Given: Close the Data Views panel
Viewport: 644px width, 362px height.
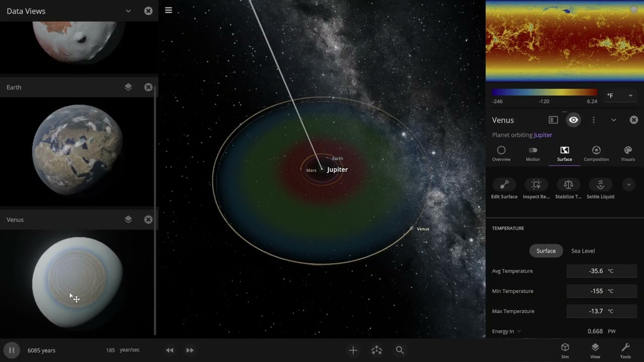Looking at the screenshot, I should (x=148, y=11).
